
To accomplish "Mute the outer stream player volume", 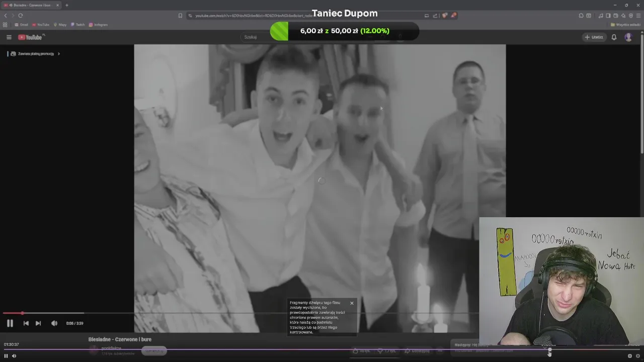I will point(14,356).
